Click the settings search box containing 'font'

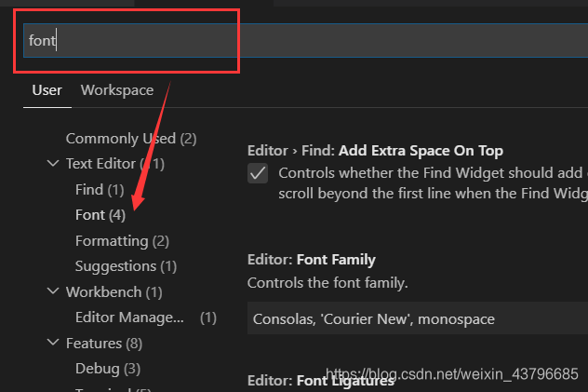305,41
